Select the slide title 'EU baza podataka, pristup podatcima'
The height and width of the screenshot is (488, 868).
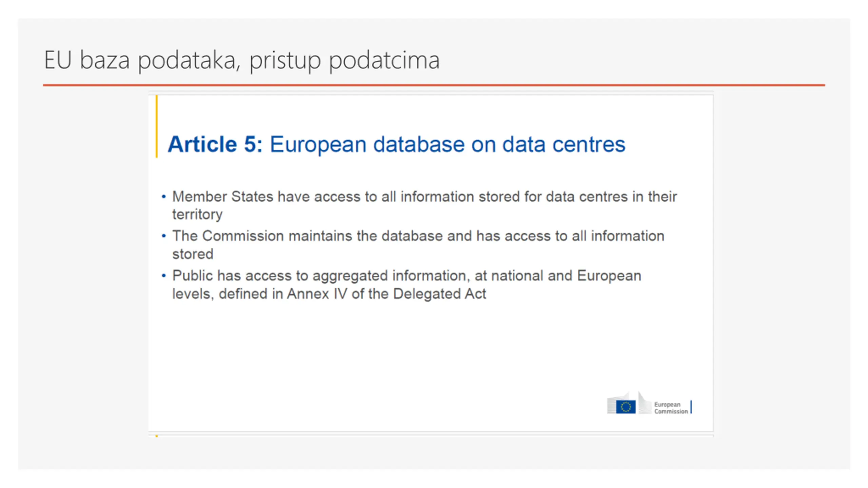point(242,60)
